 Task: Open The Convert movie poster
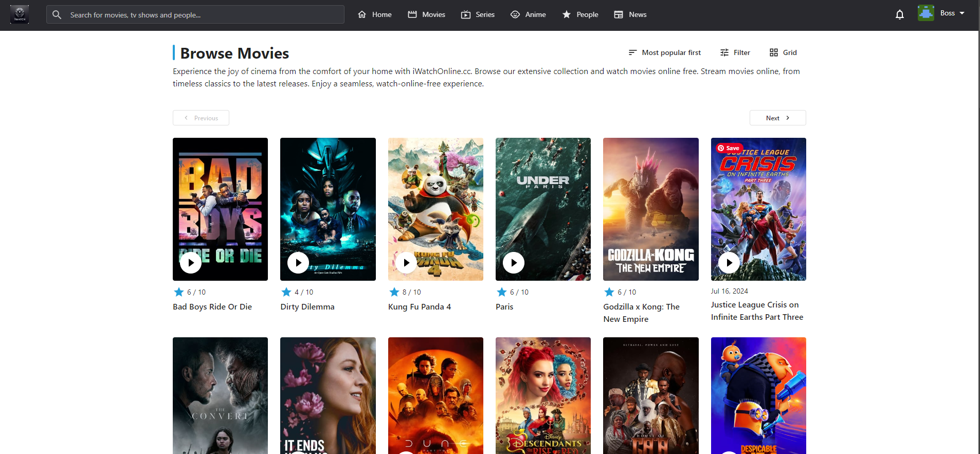(220, 395)
